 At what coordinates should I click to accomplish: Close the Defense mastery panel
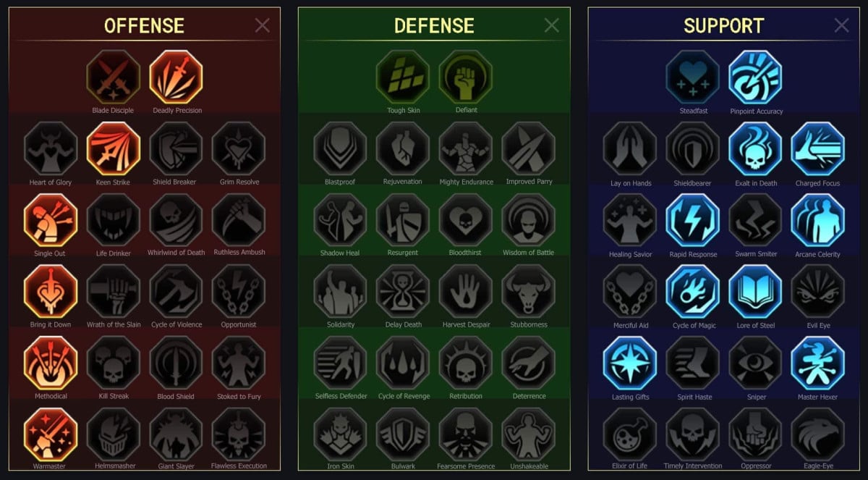[552, 26]
